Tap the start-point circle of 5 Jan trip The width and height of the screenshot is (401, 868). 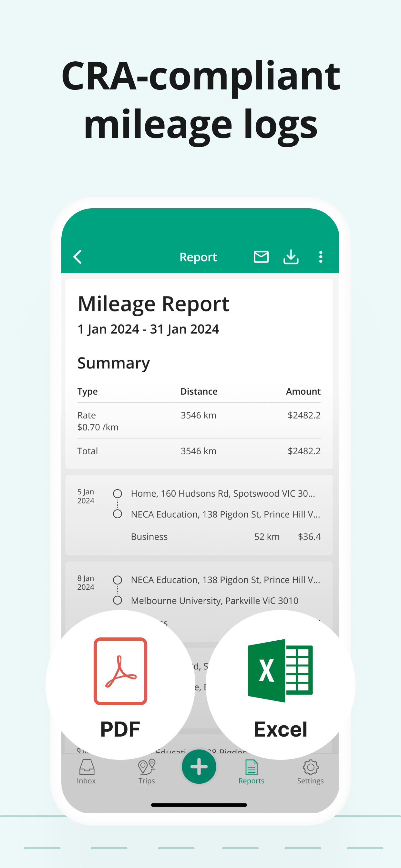click(117, 494)
